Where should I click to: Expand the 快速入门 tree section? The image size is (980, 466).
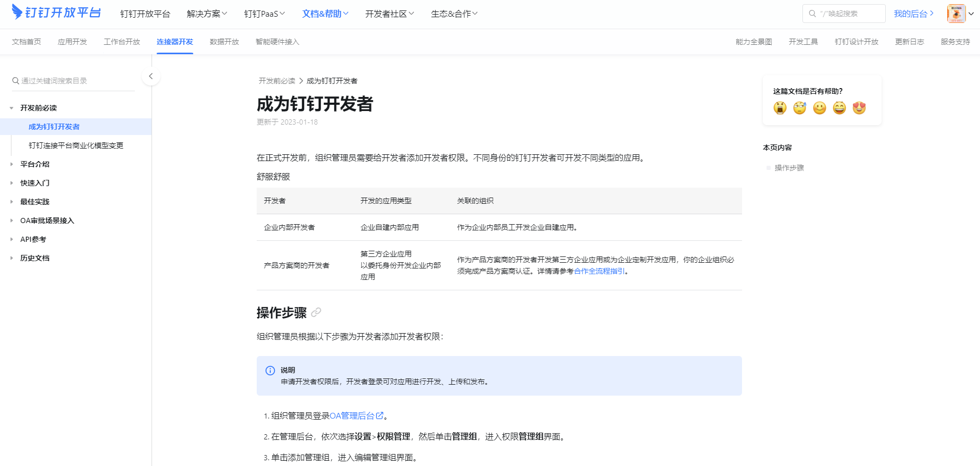[11, 183]
